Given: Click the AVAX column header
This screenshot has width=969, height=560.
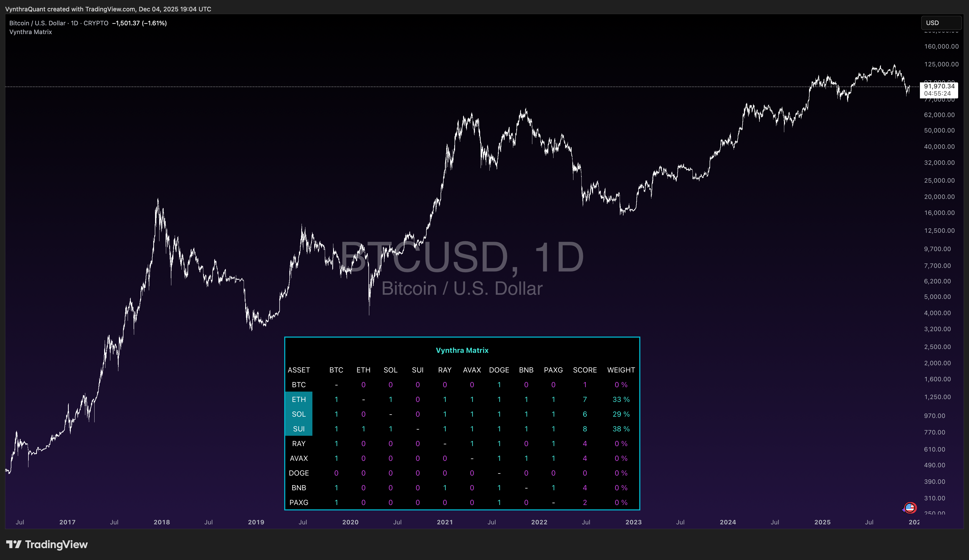Looking at the screenshot, I should click(x=472, y=370).
